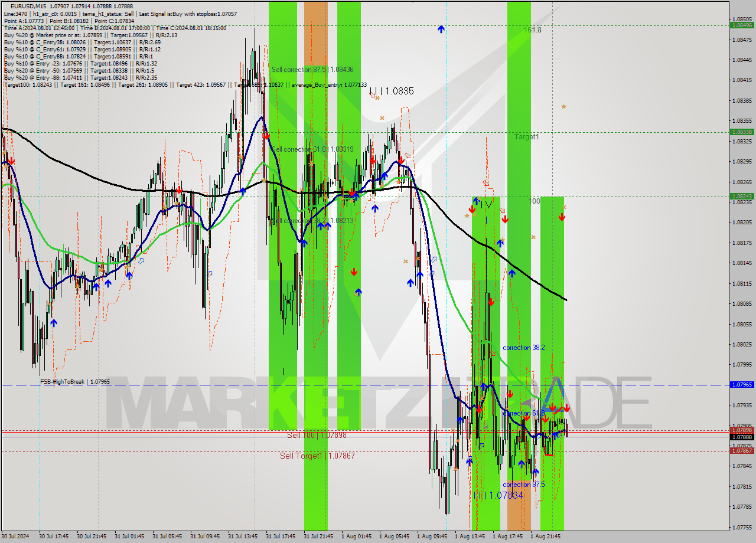
Task: Click the '30 Jul 21:45' time axis label
Action: pyautogui.click(x=92, y=537)
